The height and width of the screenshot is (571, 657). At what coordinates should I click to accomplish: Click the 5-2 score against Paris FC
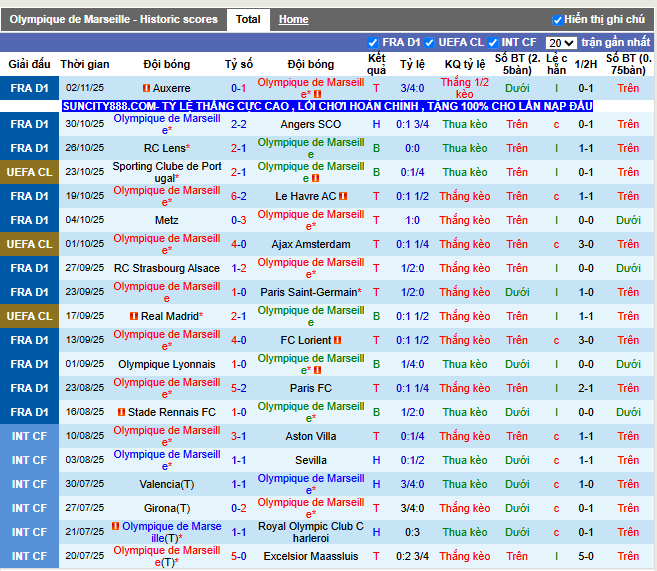pyautogui.click(x=238, y=388)
